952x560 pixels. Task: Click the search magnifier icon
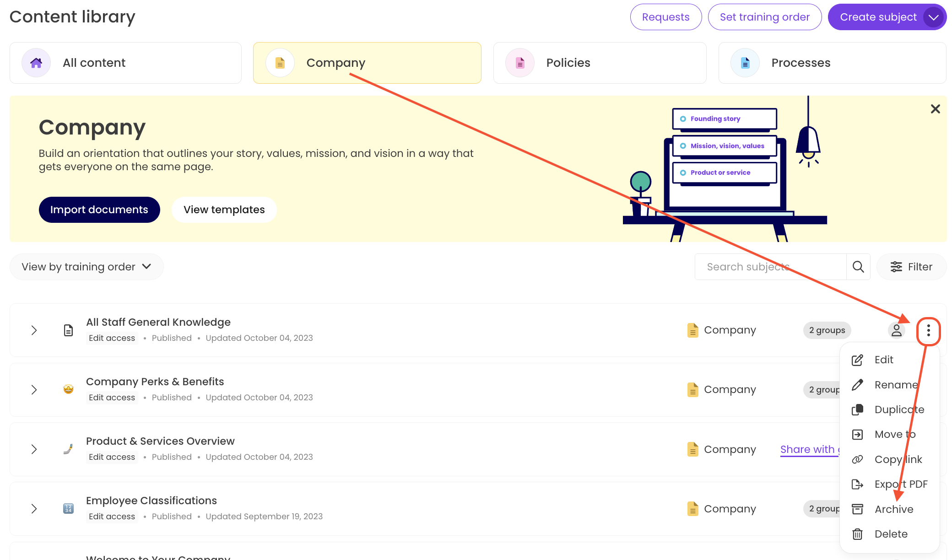point(858,267)
